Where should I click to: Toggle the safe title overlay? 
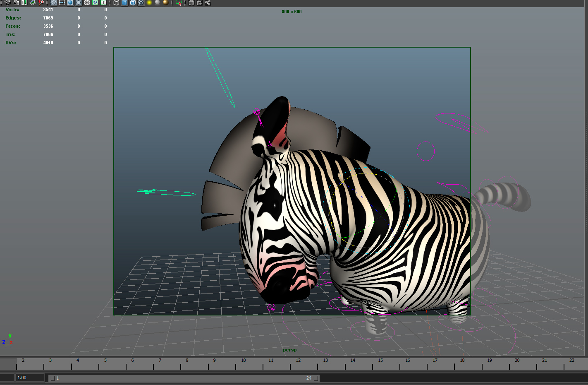103,2
